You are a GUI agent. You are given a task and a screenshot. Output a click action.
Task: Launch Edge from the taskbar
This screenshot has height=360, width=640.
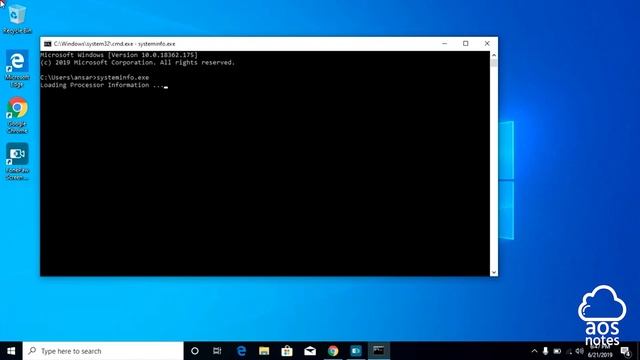[241, 351]
